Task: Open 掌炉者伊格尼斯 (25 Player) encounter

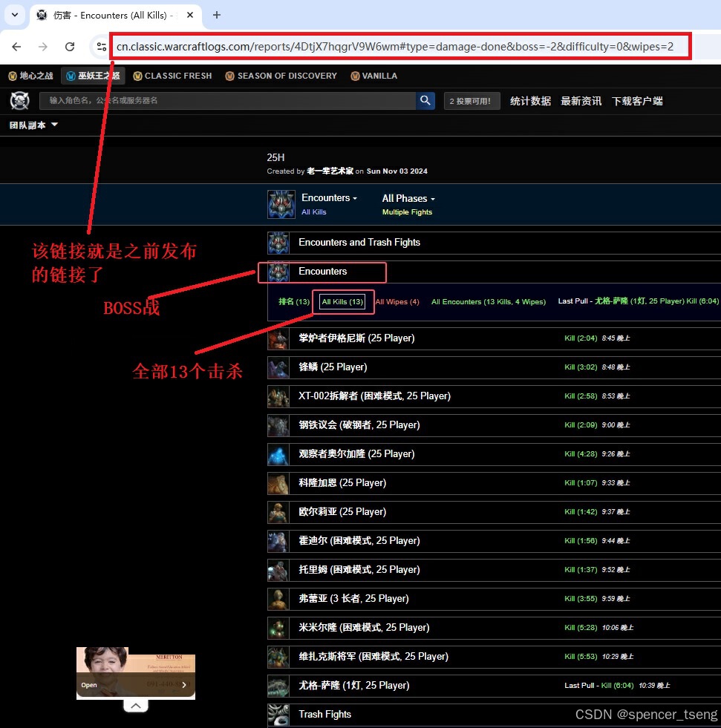Action: [x=494, y=338]
